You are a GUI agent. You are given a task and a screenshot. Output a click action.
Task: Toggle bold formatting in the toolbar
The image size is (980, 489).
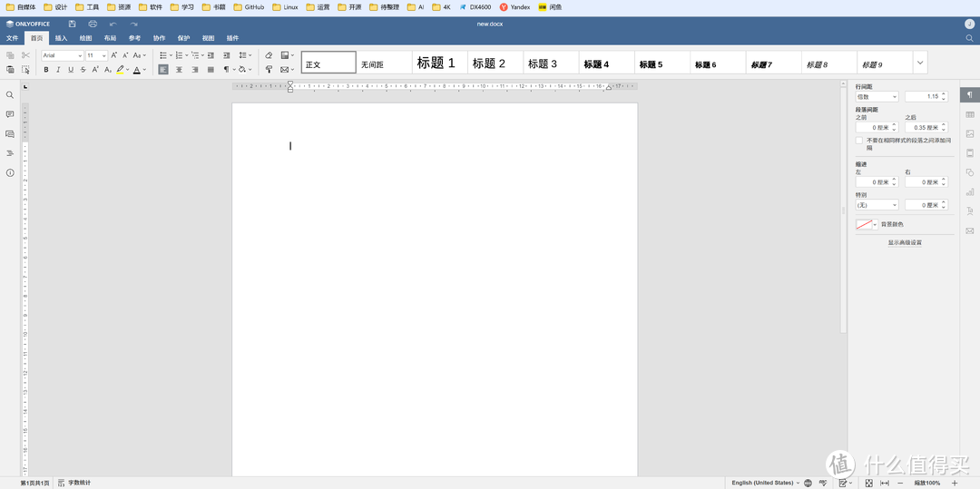[46, 70]
